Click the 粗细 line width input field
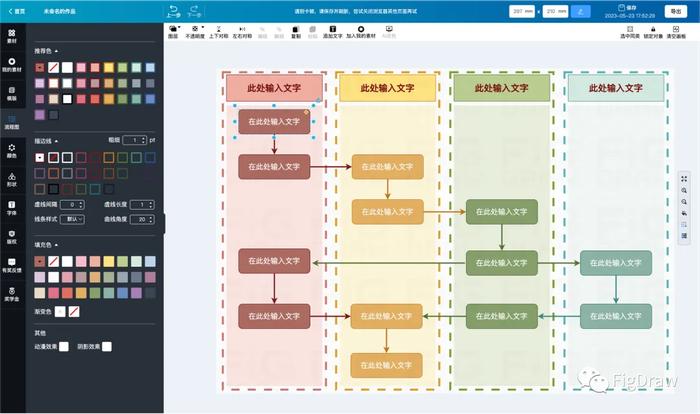Viewport: 700px width, 414px height. coord(134,140)
